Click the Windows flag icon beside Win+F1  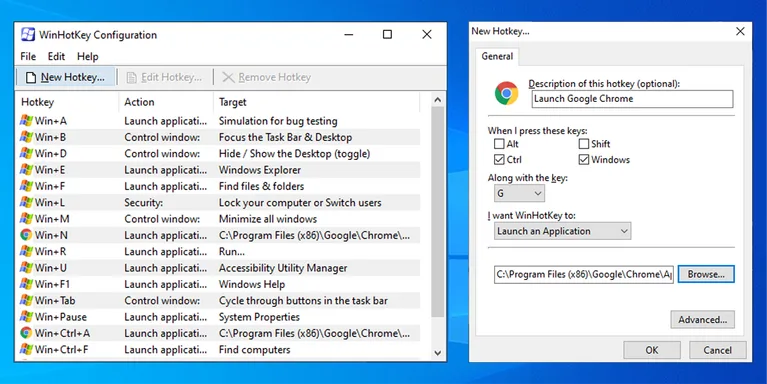[26, 284]
